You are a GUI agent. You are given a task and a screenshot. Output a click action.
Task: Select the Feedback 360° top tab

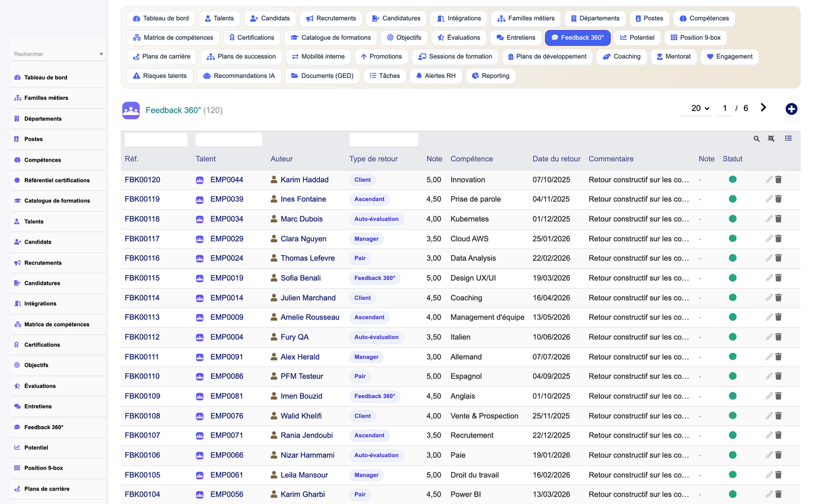click(x=578, y=38)
